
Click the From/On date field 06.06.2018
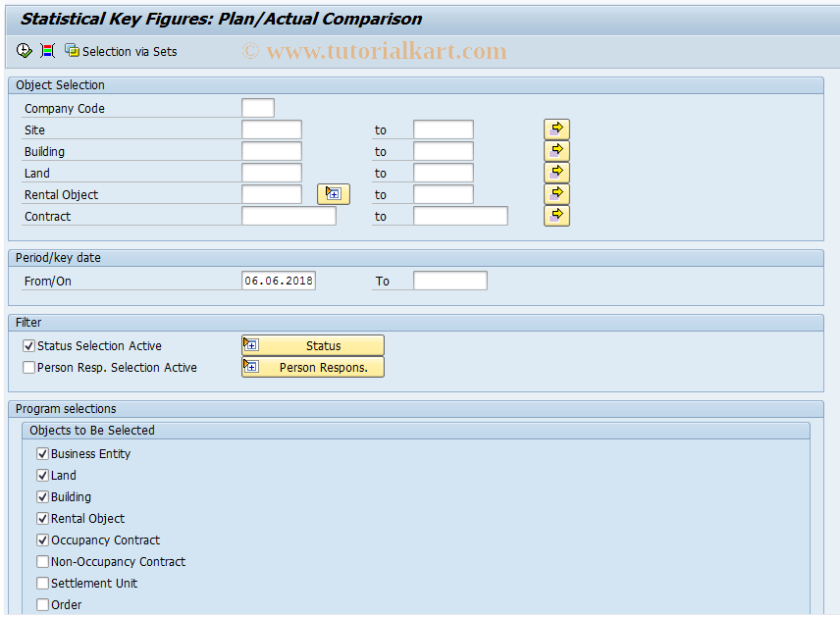(x=279, y=281)
